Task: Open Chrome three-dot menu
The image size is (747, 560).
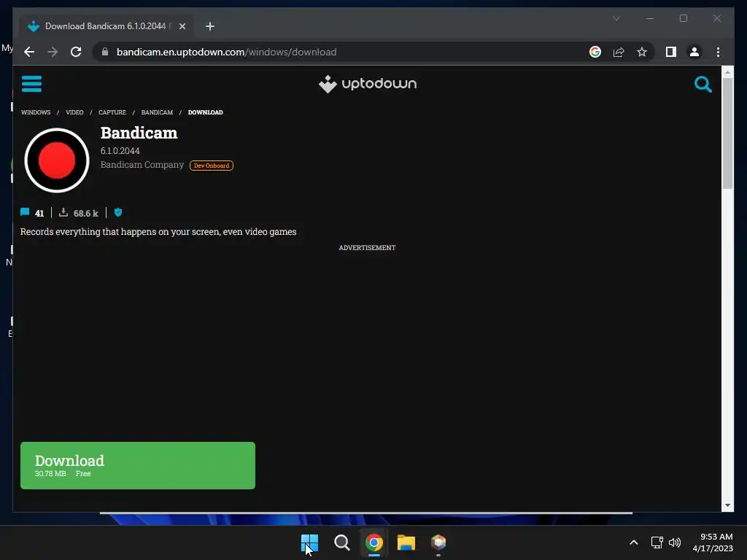Action: pyautogui.click(x=718, y=52)
